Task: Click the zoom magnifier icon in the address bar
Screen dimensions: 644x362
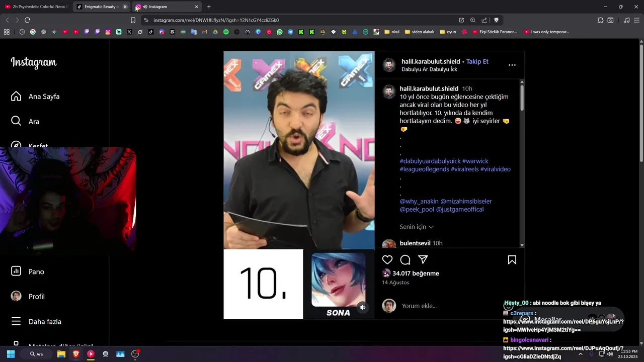Action: click(x=473, y=20)
